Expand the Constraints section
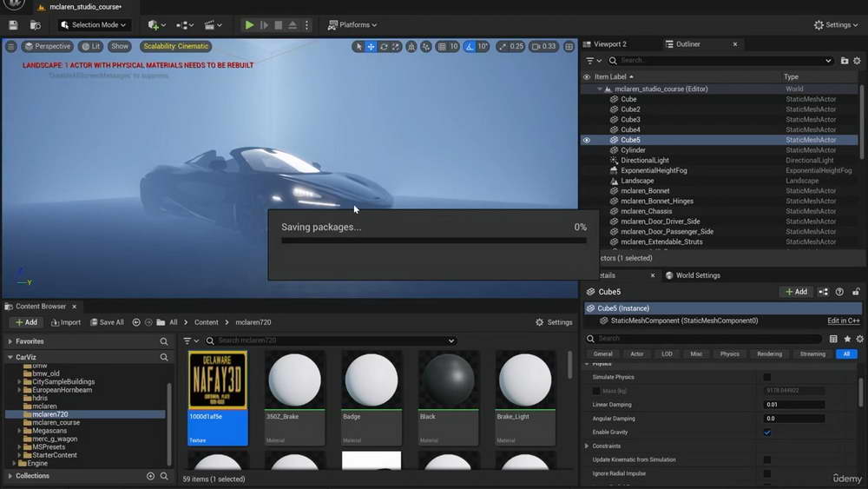 pos(587,446)
